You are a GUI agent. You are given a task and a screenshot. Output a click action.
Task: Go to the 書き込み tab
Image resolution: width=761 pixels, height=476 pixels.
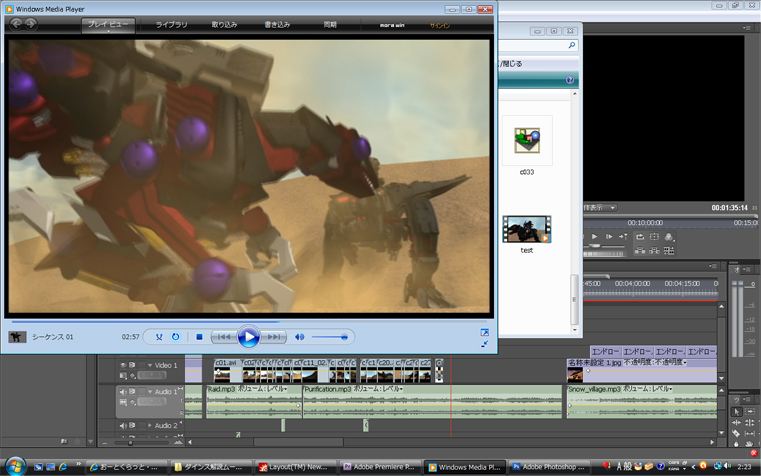[277, 23]
